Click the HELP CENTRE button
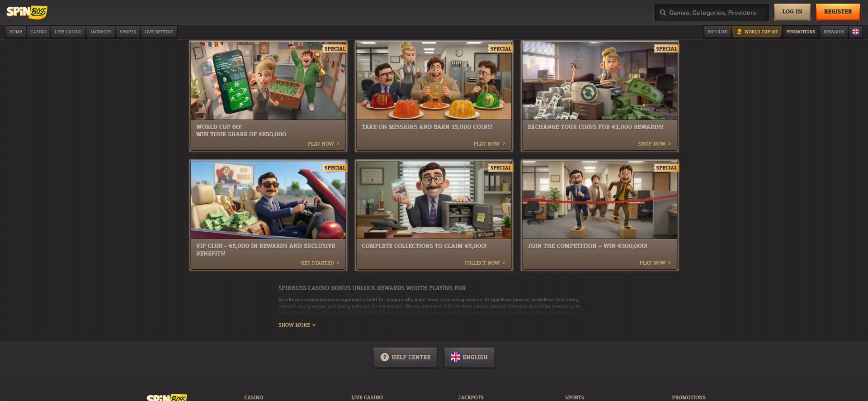Screen dimensions: 868x401 [405, 357]
